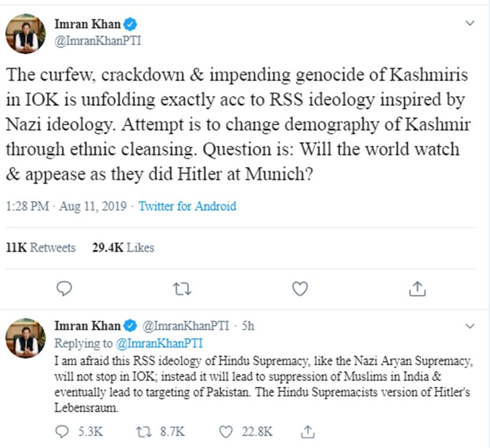View the 29.4K Likes list
Image resolution: width=490 pixels, height=448 pixels.
click(123, 248)
